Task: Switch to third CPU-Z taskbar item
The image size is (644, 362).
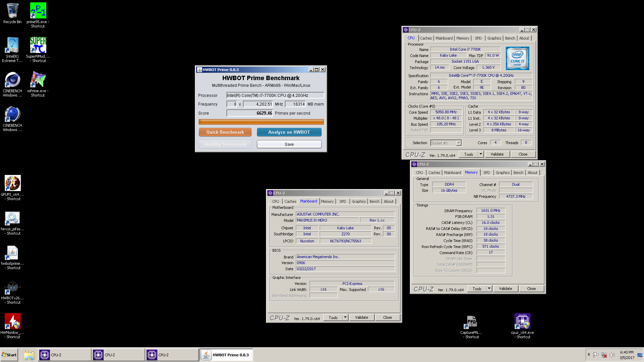Action: pos(172,355)
